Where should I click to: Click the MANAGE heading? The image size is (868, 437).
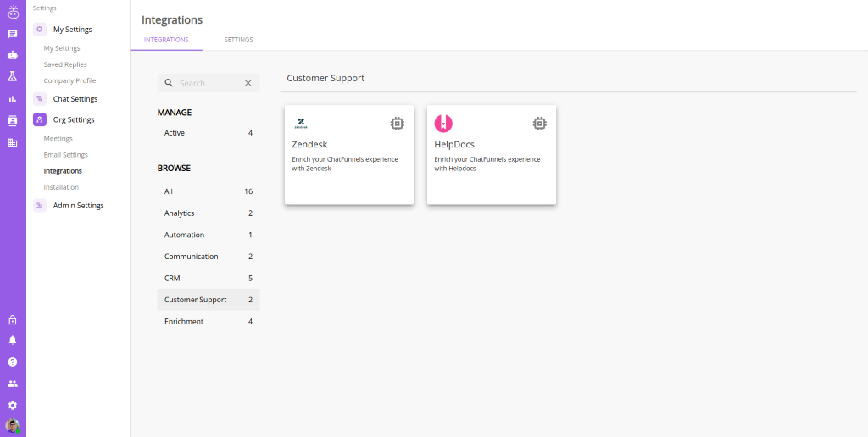175,113
